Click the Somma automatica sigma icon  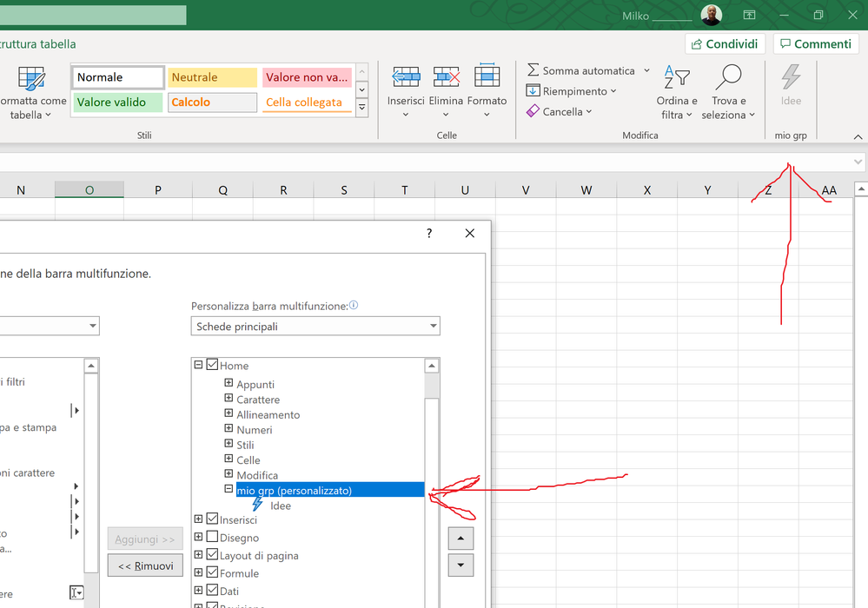533,70
